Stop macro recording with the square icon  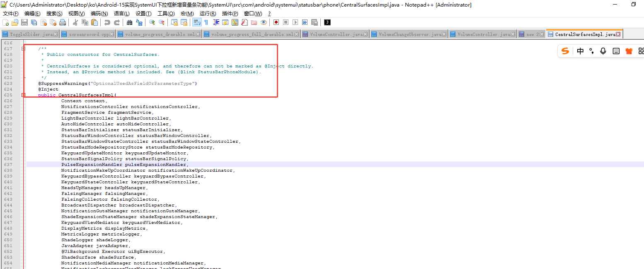pos(286,22)
